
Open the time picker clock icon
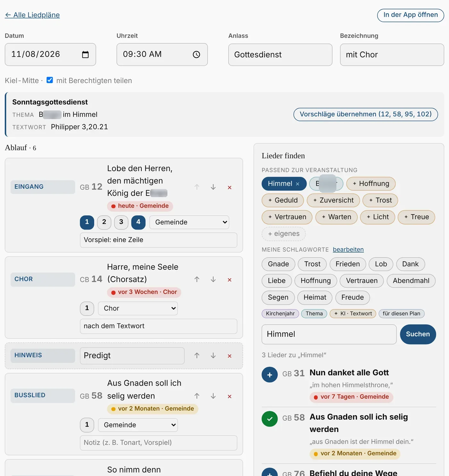tap(196, 55)
